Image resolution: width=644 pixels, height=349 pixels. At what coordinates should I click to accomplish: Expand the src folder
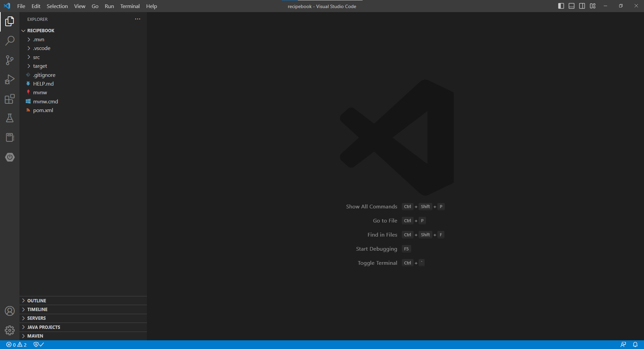(36, 57)
